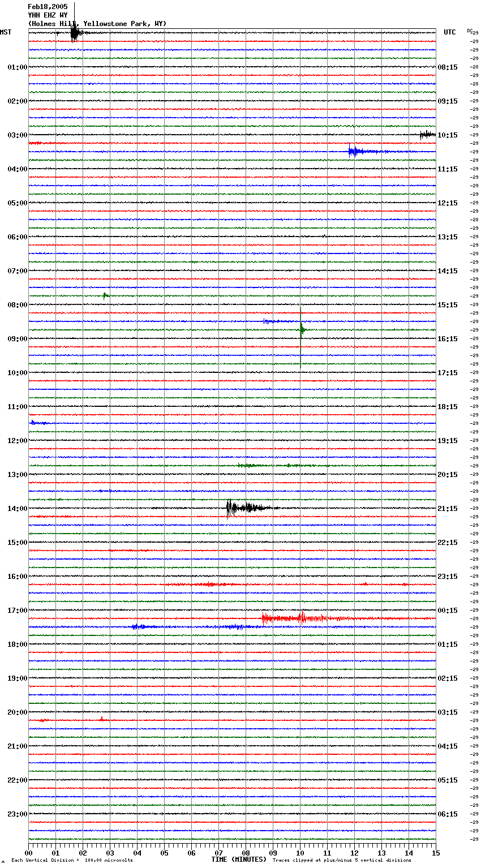Click the 08:15 UTC time label
The width and height of the screenshot is (481, 868).
click(x=448, y=67)
